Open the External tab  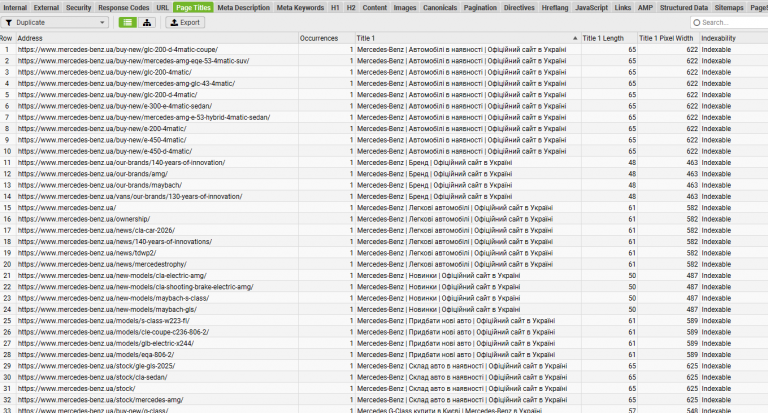coord(47,8)
